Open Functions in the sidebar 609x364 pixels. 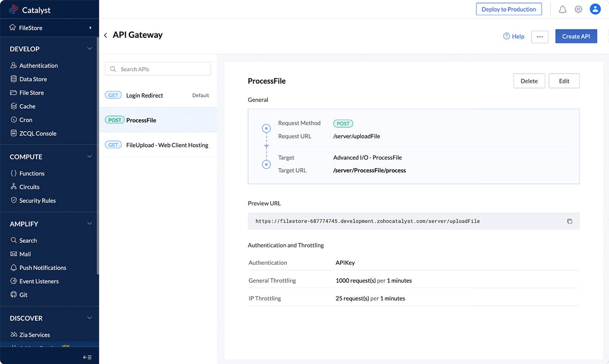click(x=32, y=173)
